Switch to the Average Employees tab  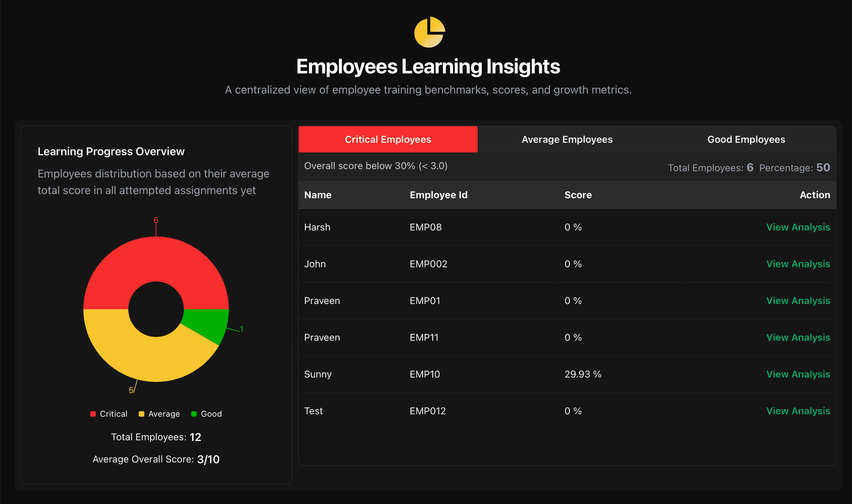coord(567,139)
